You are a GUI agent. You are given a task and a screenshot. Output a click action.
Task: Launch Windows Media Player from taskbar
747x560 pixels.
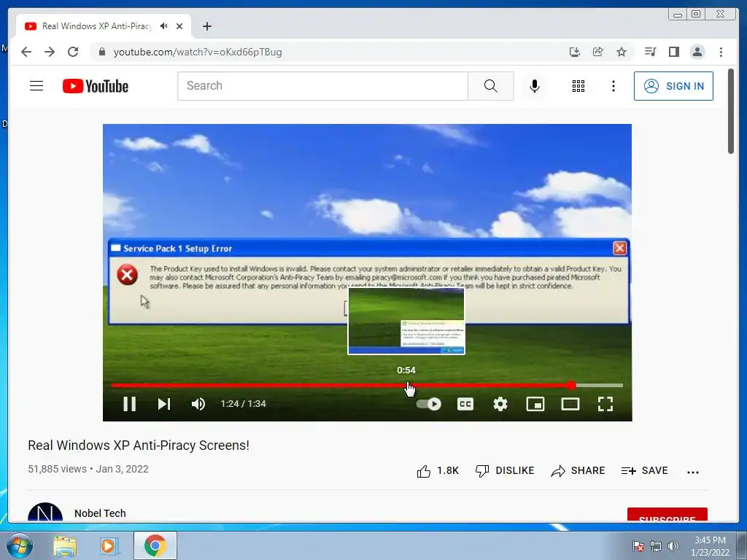pyautogui.click(x=108, y=546)
